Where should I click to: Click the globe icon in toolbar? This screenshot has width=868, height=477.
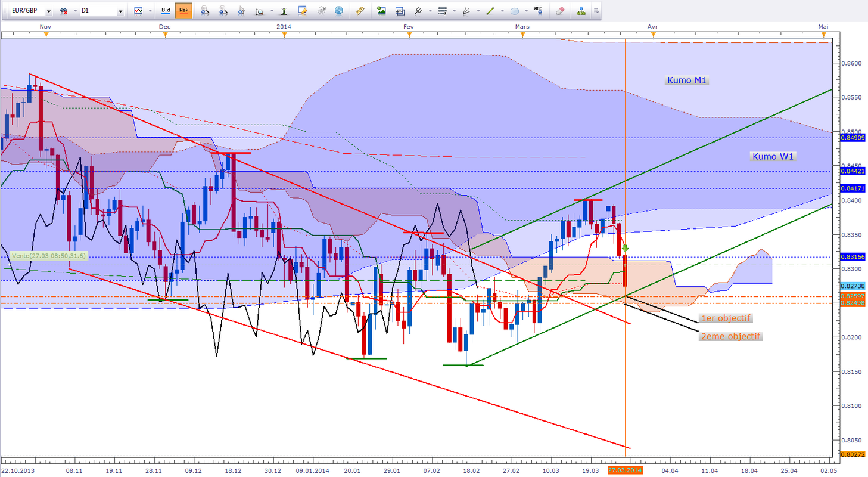click(339, 11)
